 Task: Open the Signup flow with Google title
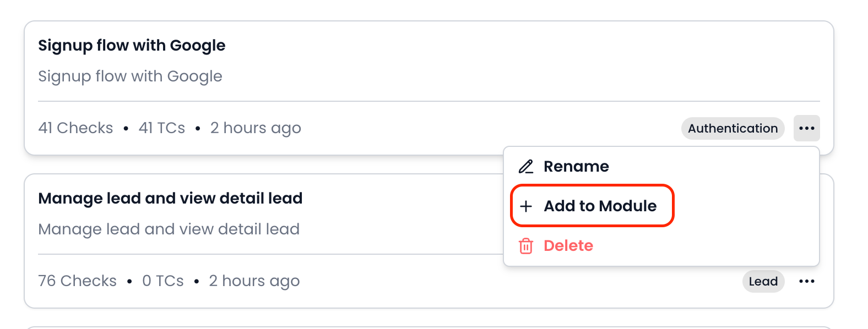pyautogui.click(x=132, y=45)
